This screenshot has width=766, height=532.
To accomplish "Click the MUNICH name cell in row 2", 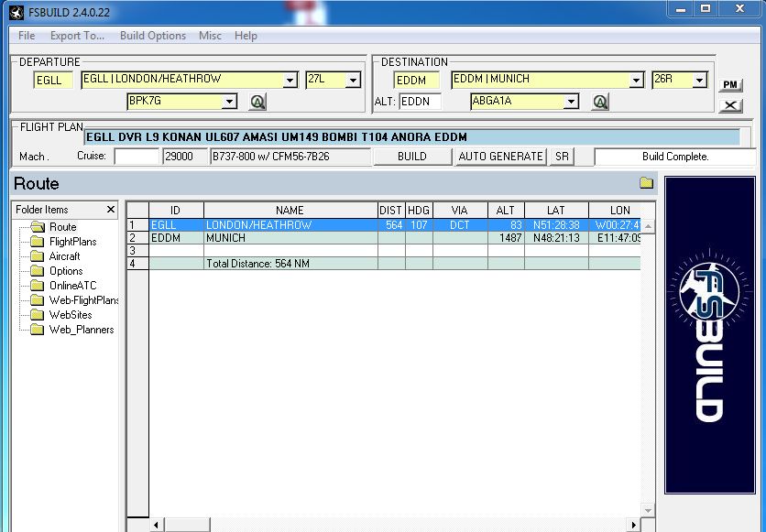I will (x=290, y=238).
